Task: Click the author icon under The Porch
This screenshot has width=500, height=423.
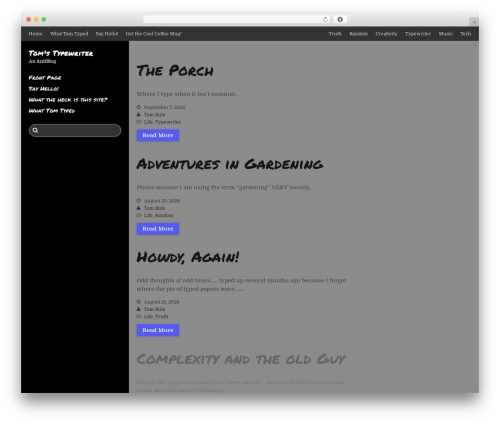Action: 139,114
